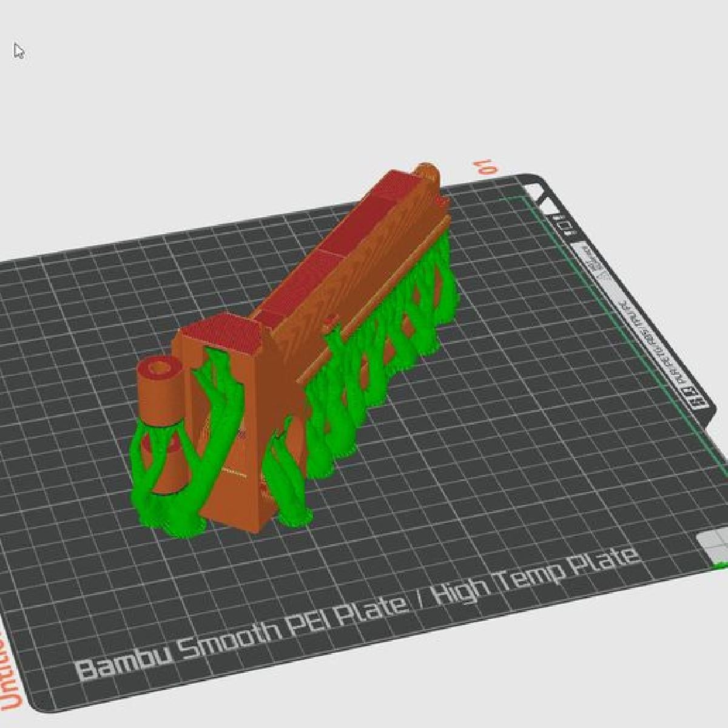This screenshot has width=728, height=728.
Task: Click the hollow orange cylinder top
Action: click(160, 369)
